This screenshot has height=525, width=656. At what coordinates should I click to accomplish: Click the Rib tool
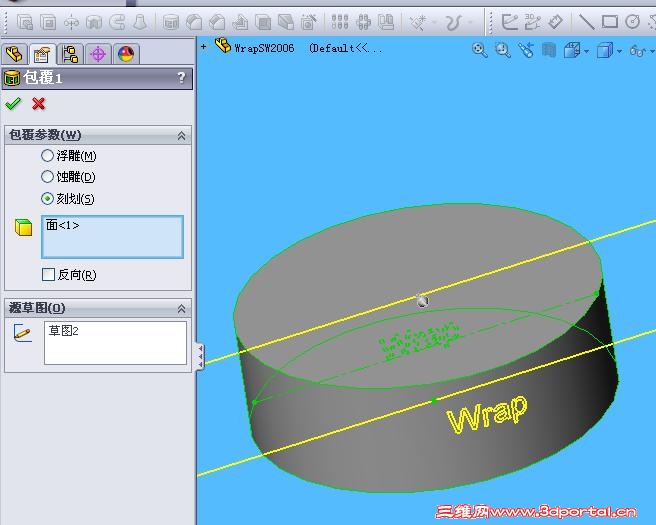(240, 22)
